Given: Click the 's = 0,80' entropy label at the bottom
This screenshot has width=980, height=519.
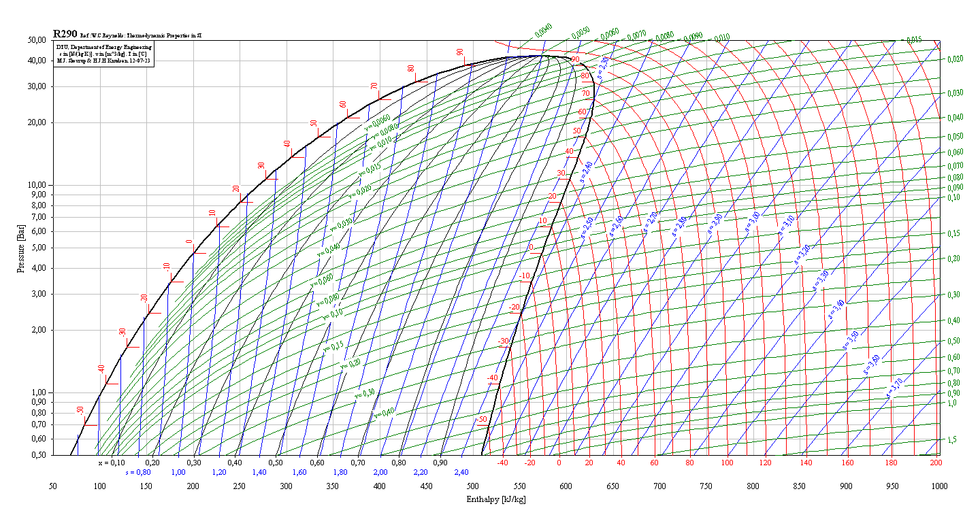Looking at the screenshot, I should pyautogui.click(x=138, y=472).
